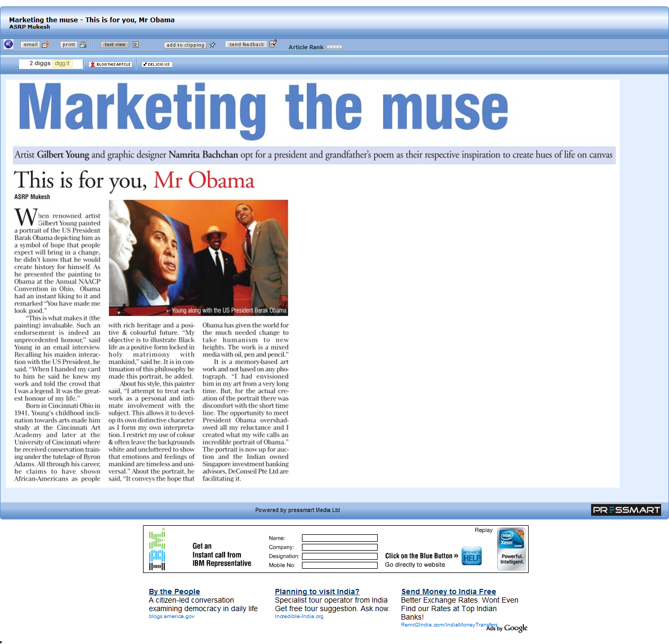
Task: Click the print button
Action: point(69,45)
